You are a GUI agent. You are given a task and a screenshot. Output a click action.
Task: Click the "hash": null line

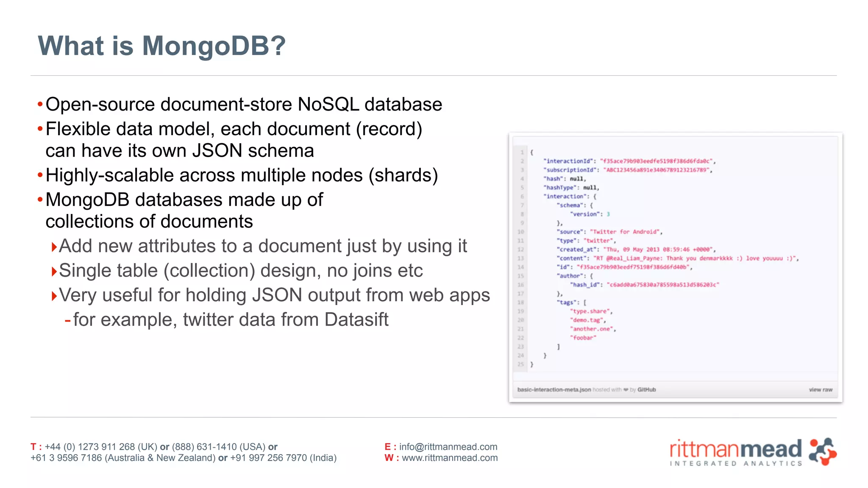565,179
